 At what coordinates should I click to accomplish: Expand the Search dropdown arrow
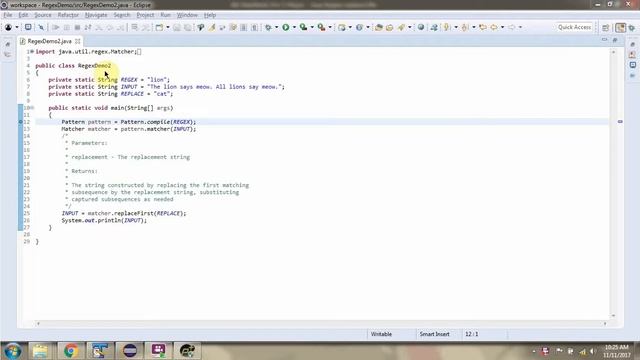pos(409,27)
